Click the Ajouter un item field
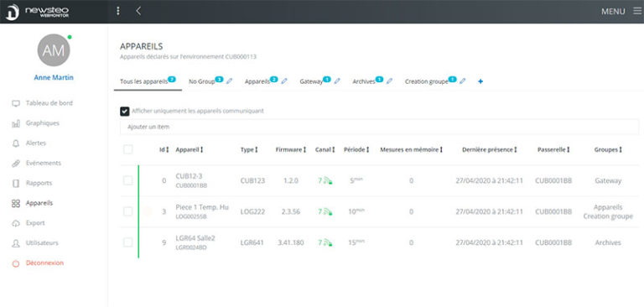The image size is (644, 307). (379, 127)
